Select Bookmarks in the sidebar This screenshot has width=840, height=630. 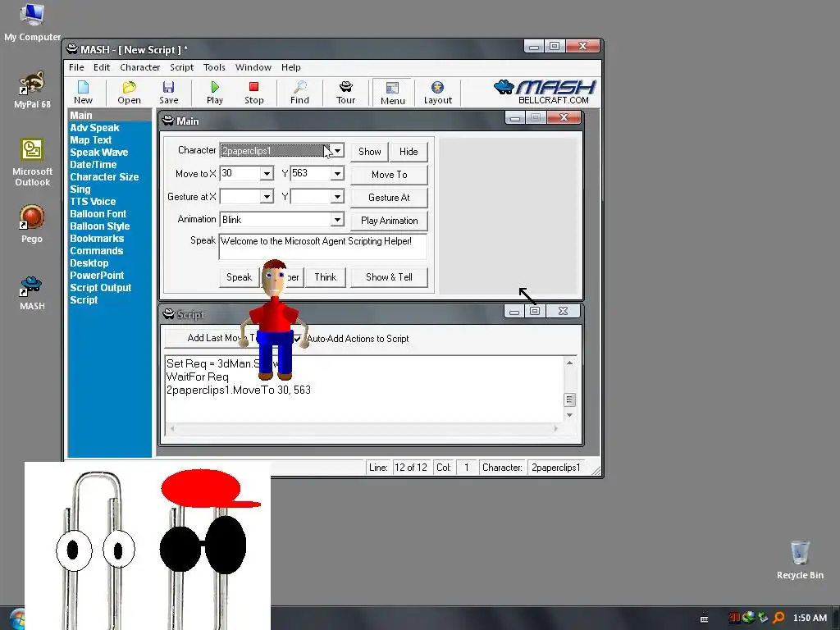97,239
